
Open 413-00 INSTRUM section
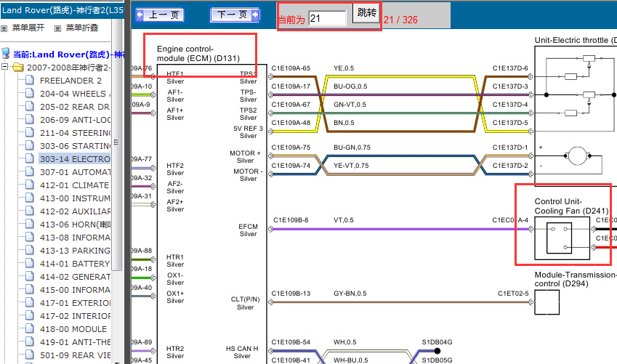[x=75, y=198]
